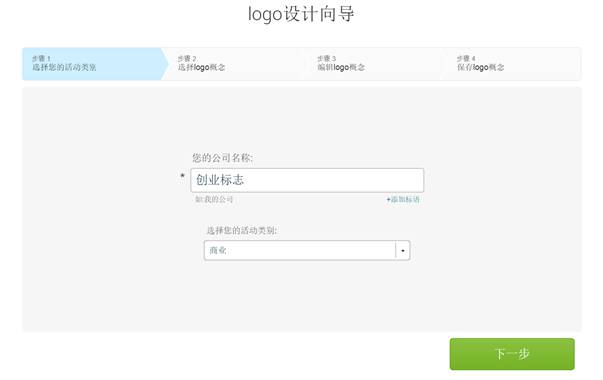This screenshot has width=603, height=380.
Task: Click the +添加标语 link
Action: [403, 200]
